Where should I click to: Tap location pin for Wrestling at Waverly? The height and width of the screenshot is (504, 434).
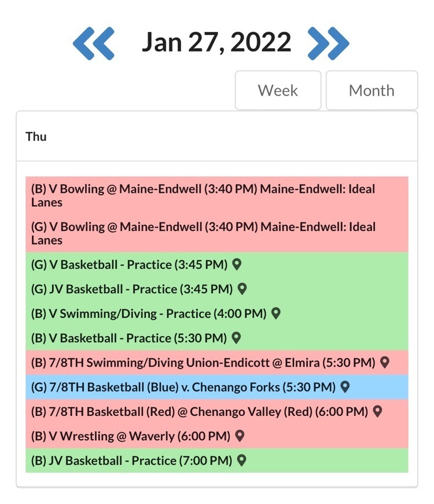pyautogui.click(x=240, y=436)
